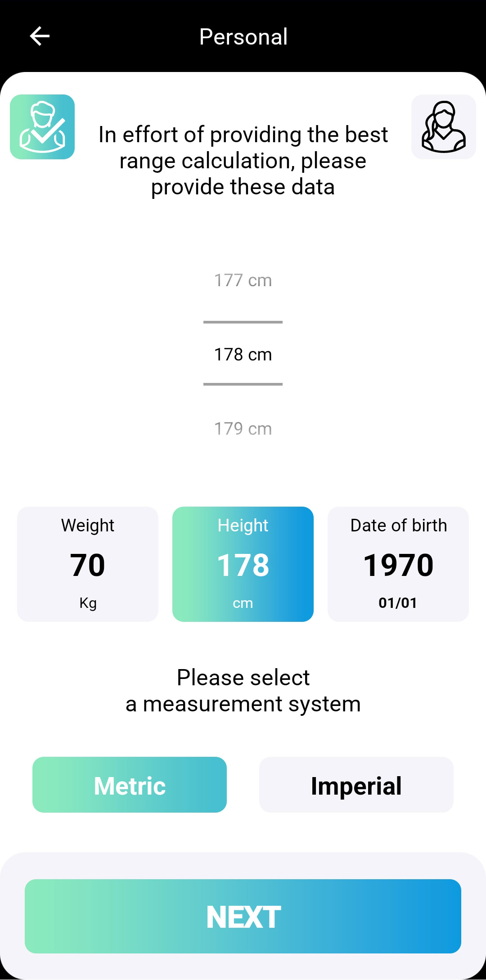This screenshot has width=486, height=980.
Task: Tap the selected 178 cm picker value
Action: (x=243, y=355)
